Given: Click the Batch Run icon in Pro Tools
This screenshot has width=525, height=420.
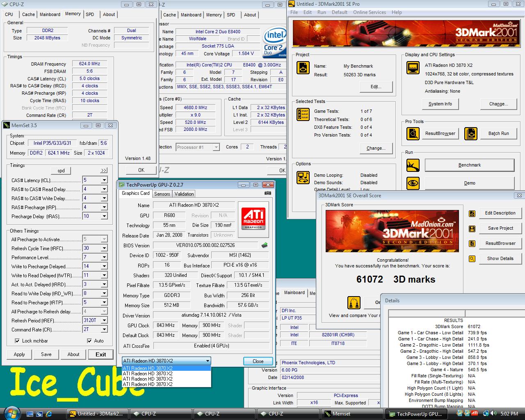Looking at the screenshot, I should tap(471, 134).
